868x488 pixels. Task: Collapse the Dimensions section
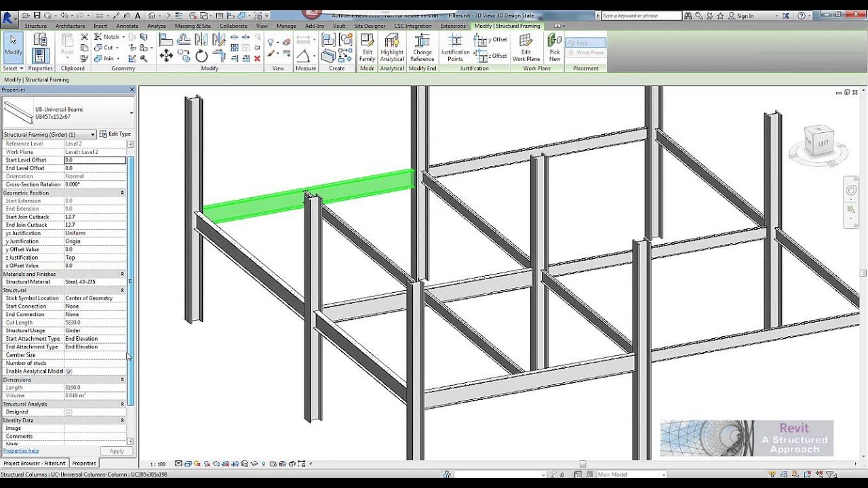tap(122, 380)
